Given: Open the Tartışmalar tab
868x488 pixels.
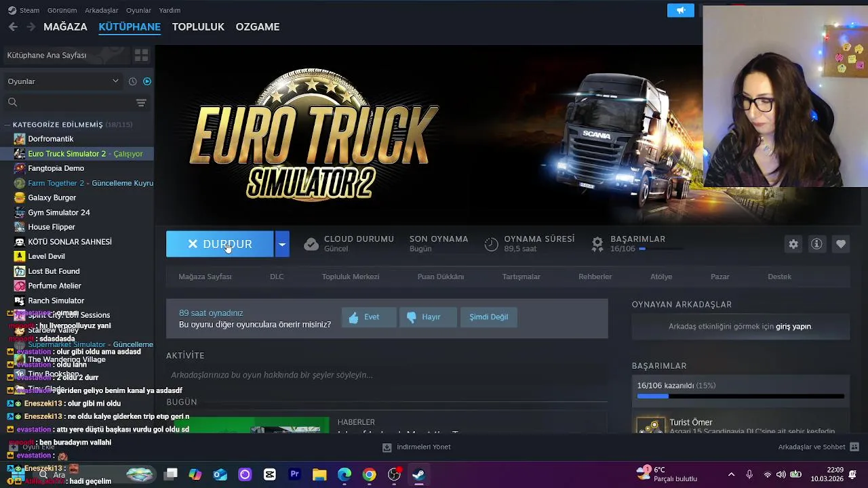Looking at the screenshot, I should tap(521, 277).
